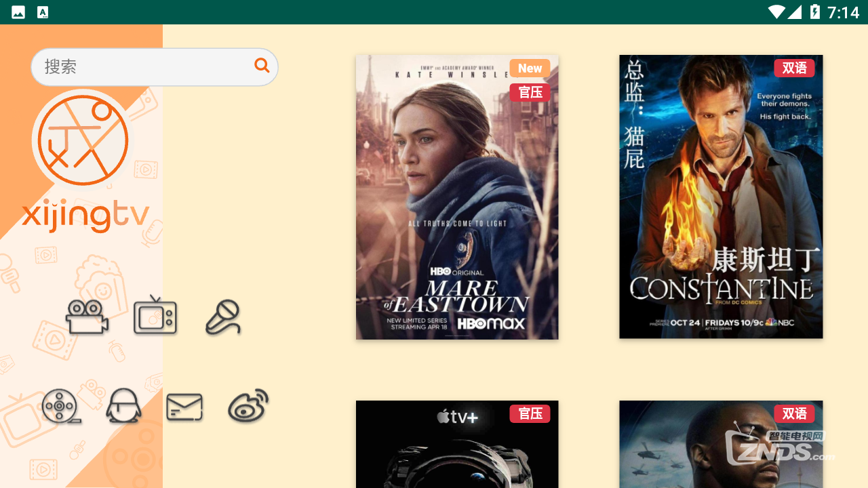Focus the 搜索 search field
This screenshot has width=868, height=488.
[x=155, y=67]
